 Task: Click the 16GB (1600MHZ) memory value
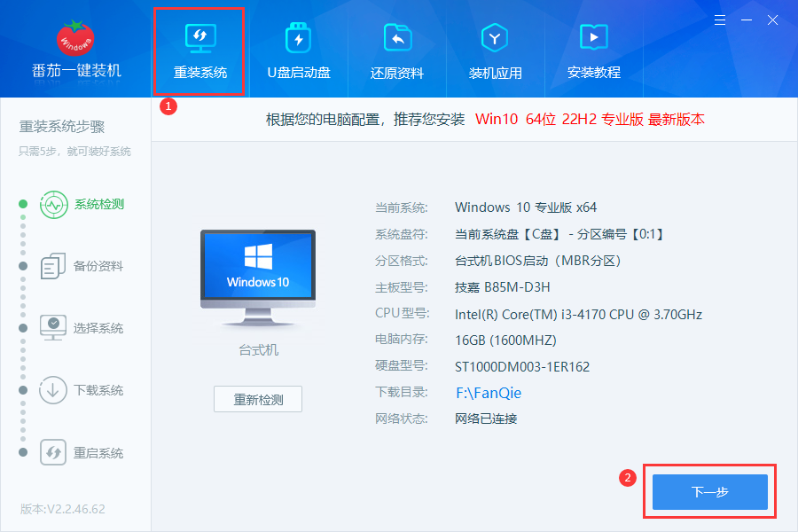pyautogui.click(x=506, y=340)
